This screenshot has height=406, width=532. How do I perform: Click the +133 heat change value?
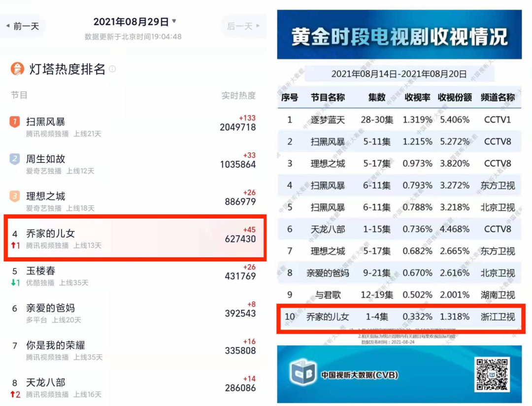point(247,118)
